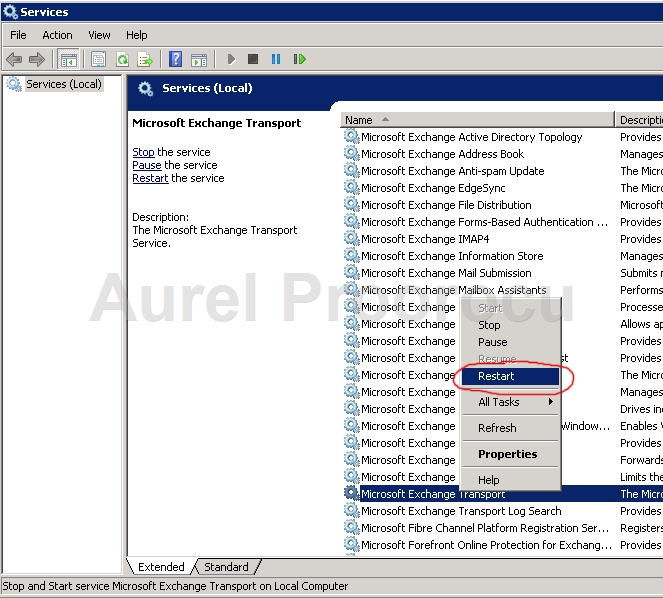663x598 pixels.
Task: Click gear icon of Microsoft Exchange Mail Submission
Action: (351, 272)
